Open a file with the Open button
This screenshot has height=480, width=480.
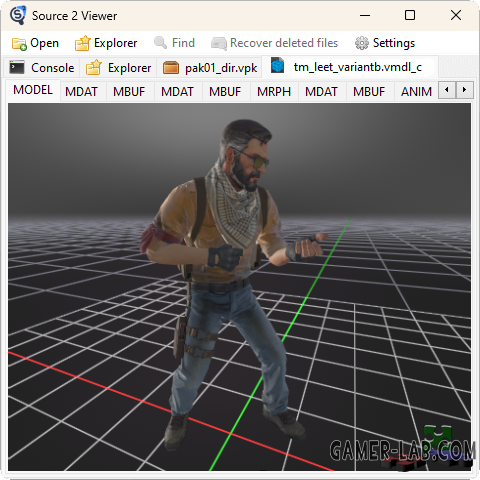click(x=35, y=43)
